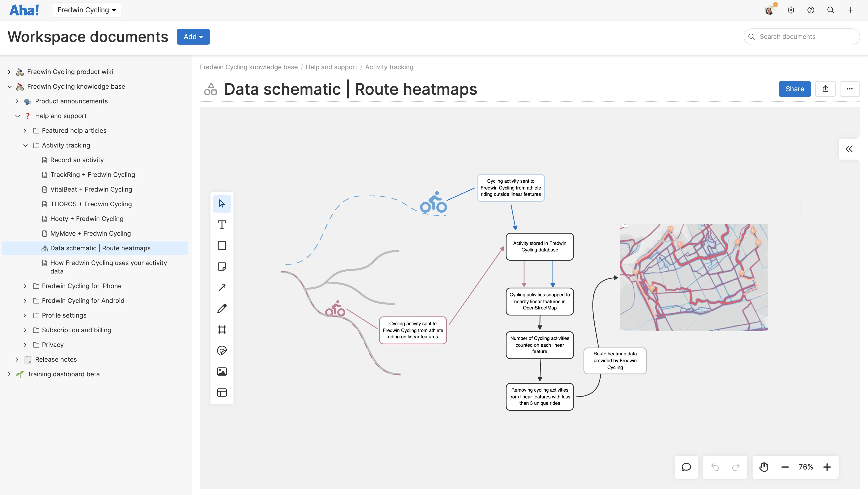Expand the collapsed right side panel

point(849,149)
